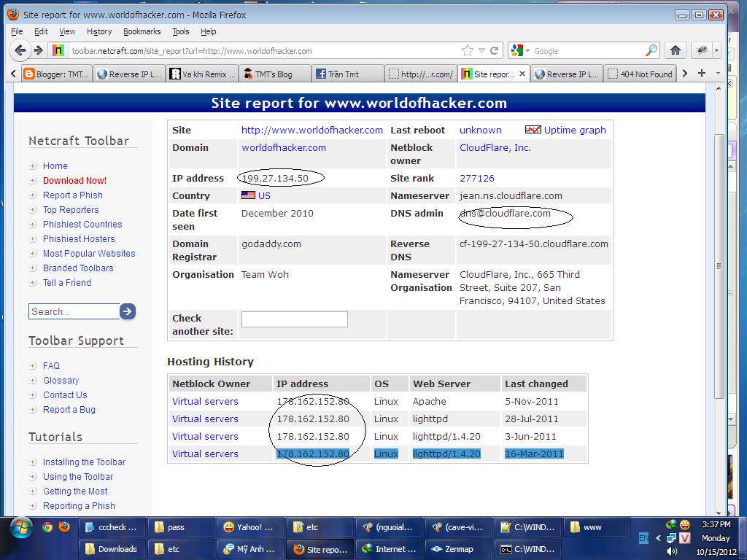Image resolution: width=747 pixels, height=560 pixels.
Task: Go to the Firefox Home page icon
Action: click(675, 50)
